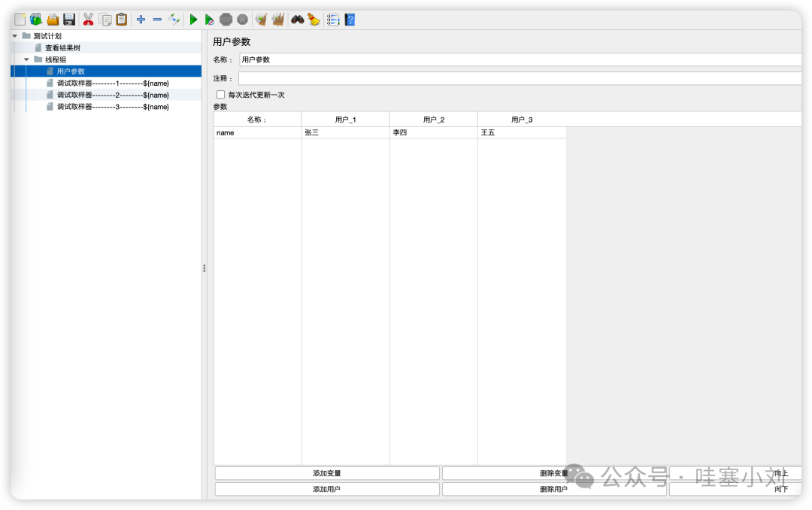Click the 用户_2 column header
Viewport: 812px width, 510px height.
pyautogui.click(x=434, y=120)
